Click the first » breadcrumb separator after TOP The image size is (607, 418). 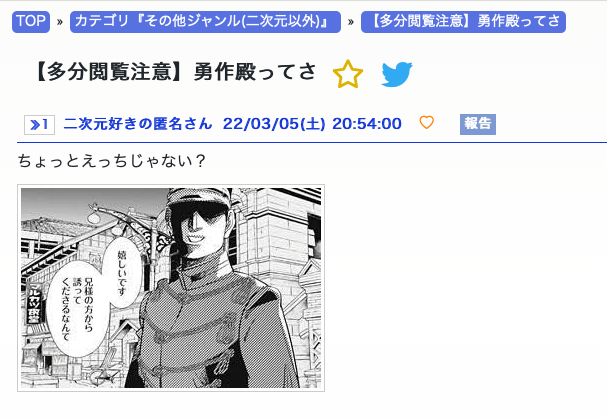click(x=60, y=22)
